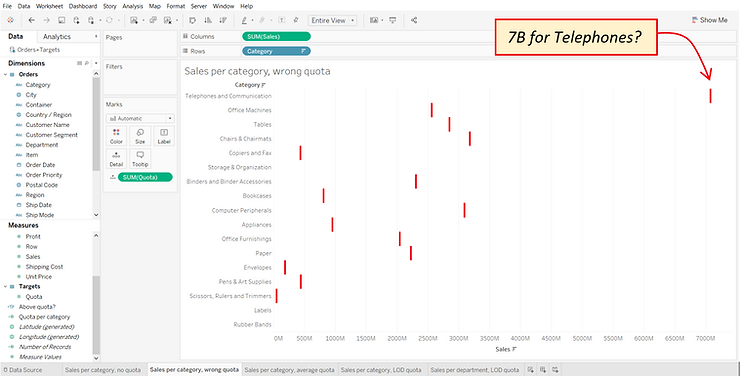The height and width of the screenshot is (376, 740).
Task: Click the New worksheet toolbar icon
Action: pos(134,20)
